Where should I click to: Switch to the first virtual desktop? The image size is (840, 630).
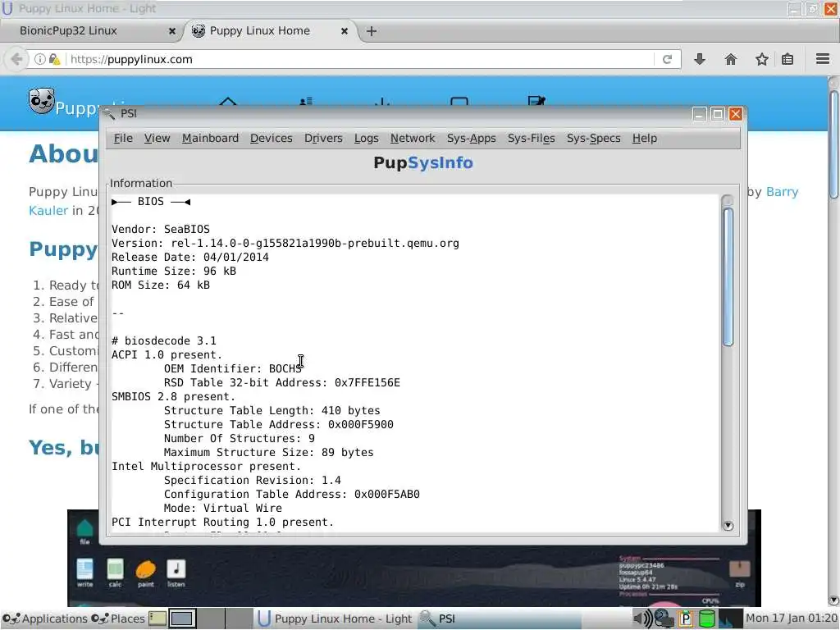tap(182, 619)
